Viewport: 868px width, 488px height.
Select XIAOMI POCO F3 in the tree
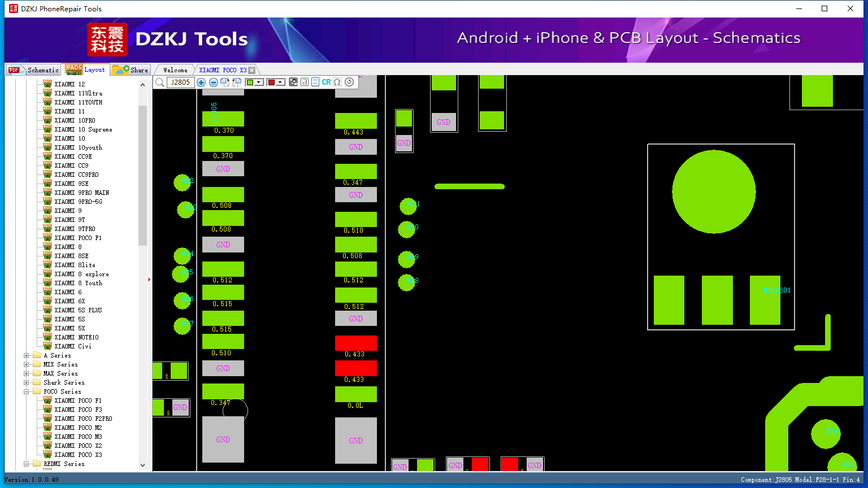click(x=78, y=409)
